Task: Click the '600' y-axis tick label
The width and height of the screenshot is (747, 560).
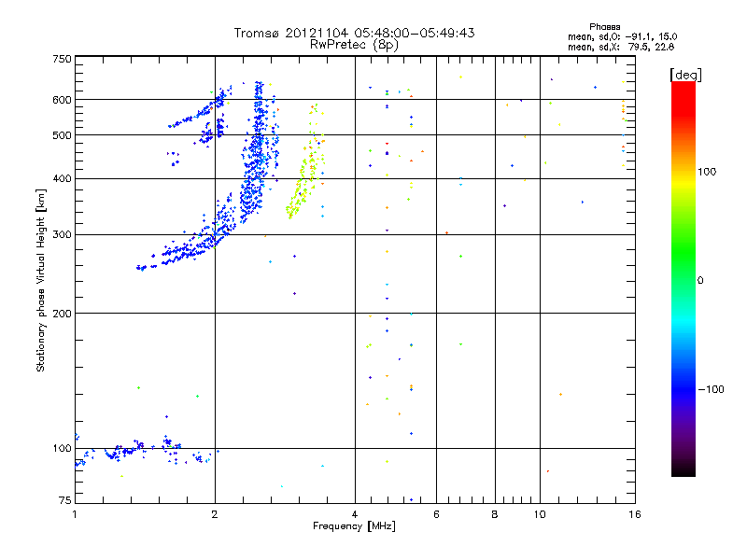Action: (x=63, y=100)
